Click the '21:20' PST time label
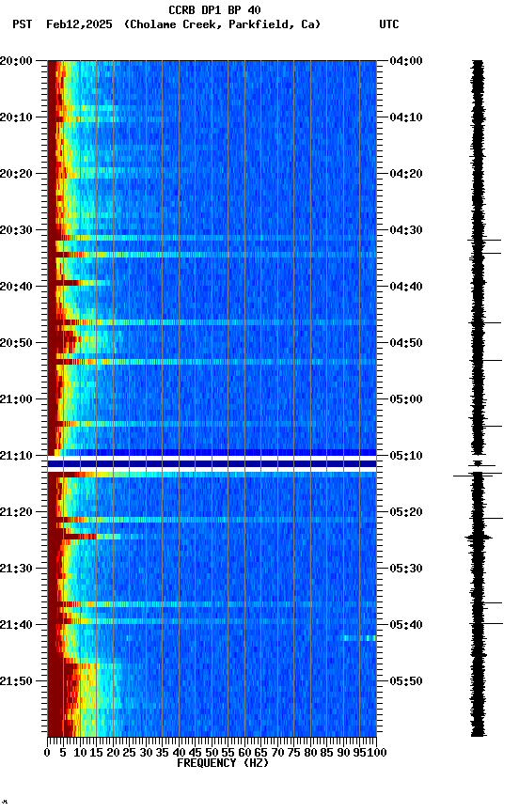The image size is (519, 812). point(16,513)
